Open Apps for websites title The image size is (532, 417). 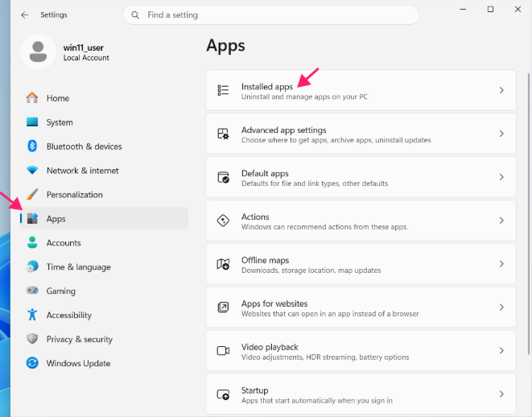[274, 303]
